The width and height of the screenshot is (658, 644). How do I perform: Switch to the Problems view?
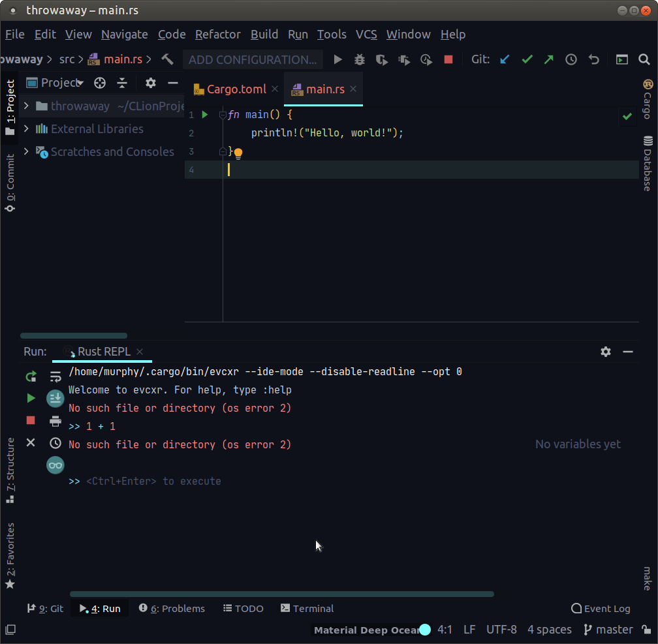(172, 608)
